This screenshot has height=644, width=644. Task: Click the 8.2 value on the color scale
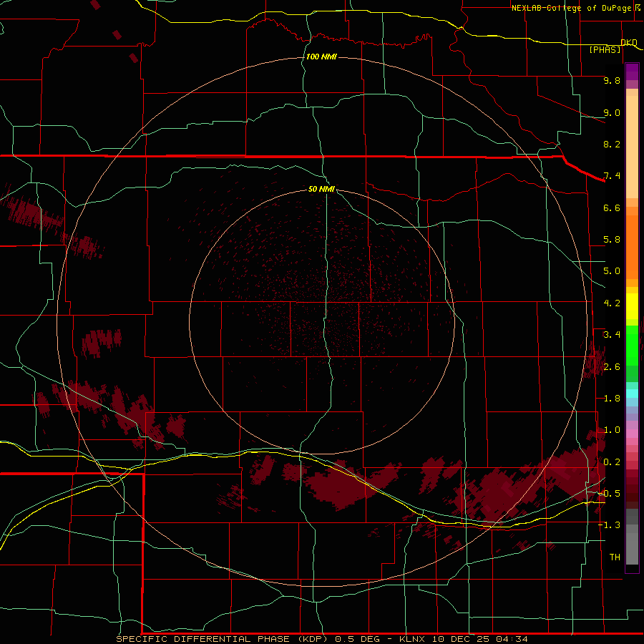click(612, 144)
